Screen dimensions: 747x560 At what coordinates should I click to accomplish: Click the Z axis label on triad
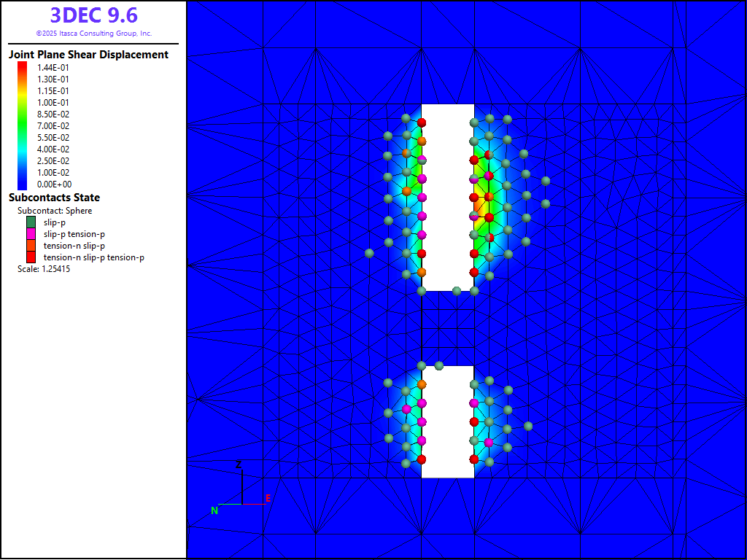click(x=239, y=464)
